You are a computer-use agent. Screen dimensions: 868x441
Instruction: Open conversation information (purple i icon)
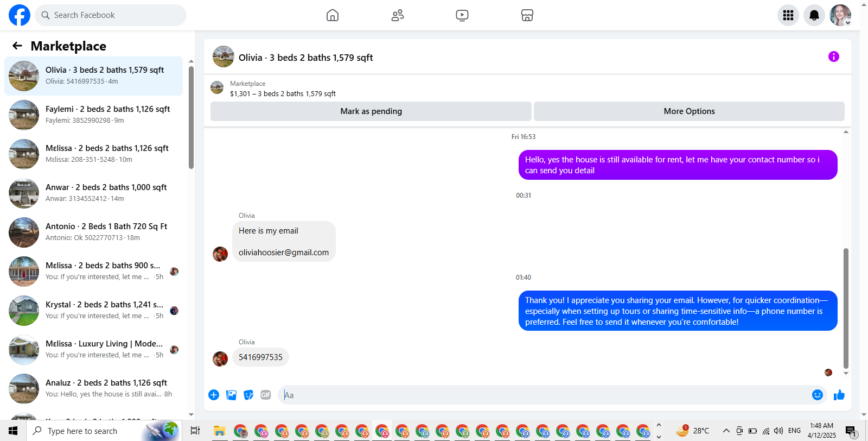coord(834,56)
